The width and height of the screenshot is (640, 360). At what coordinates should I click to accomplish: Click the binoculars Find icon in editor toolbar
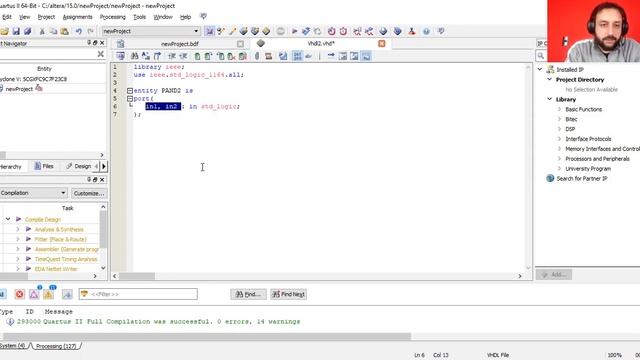(x=134, y=56)
